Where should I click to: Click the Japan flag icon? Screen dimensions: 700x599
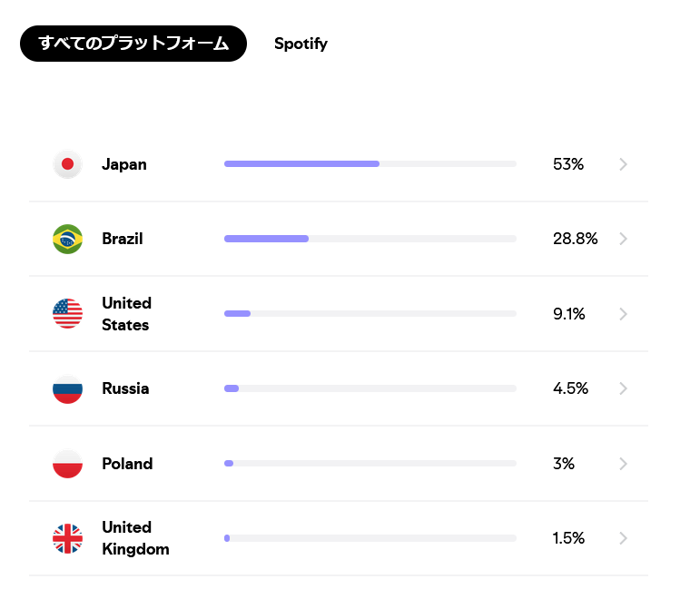(67, 164)
